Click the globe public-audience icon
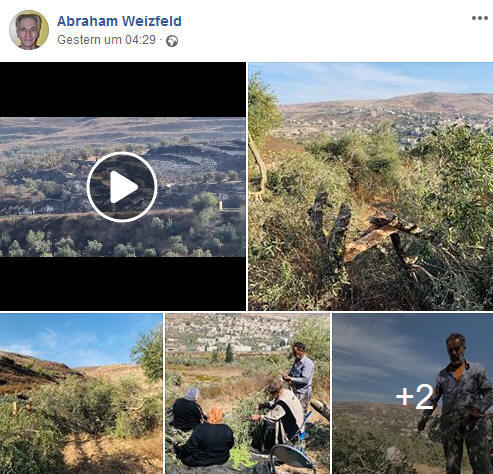 pos(172,41)
